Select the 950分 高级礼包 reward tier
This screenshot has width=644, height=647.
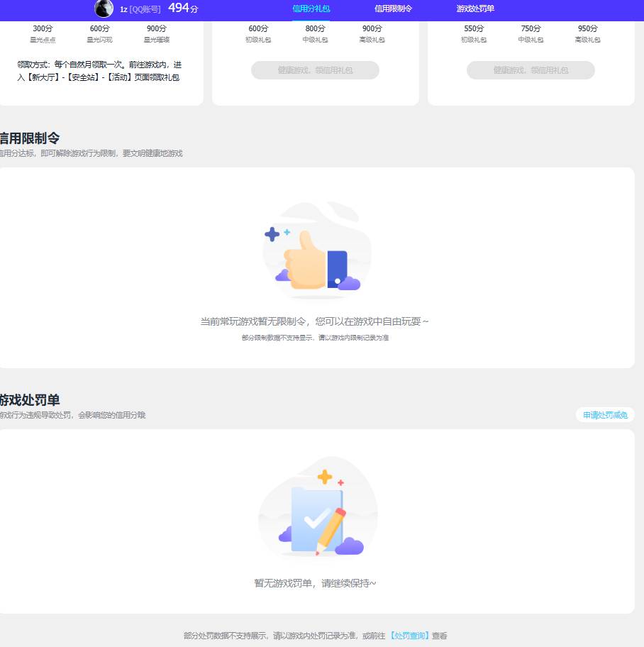point(587,33)
